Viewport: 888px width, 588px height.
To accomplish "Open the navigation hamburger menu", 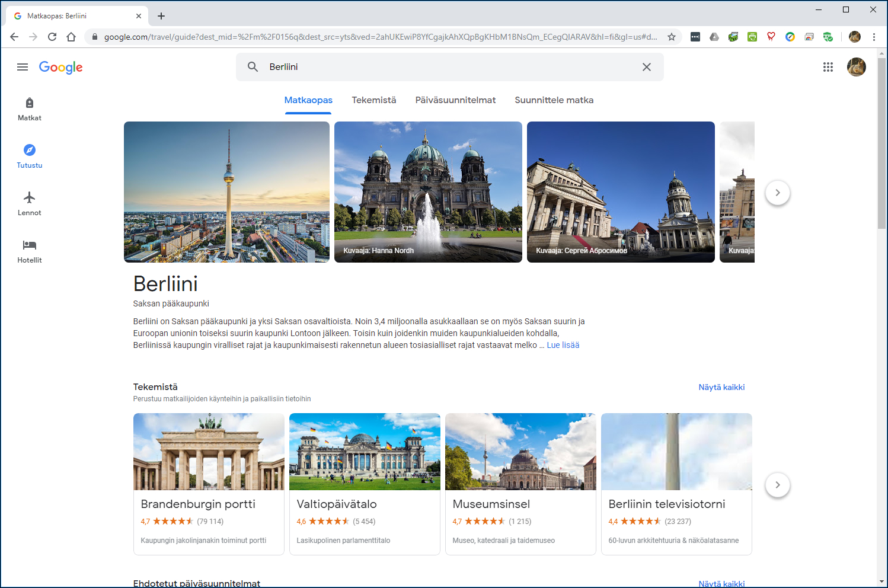I will pos(23,67).
